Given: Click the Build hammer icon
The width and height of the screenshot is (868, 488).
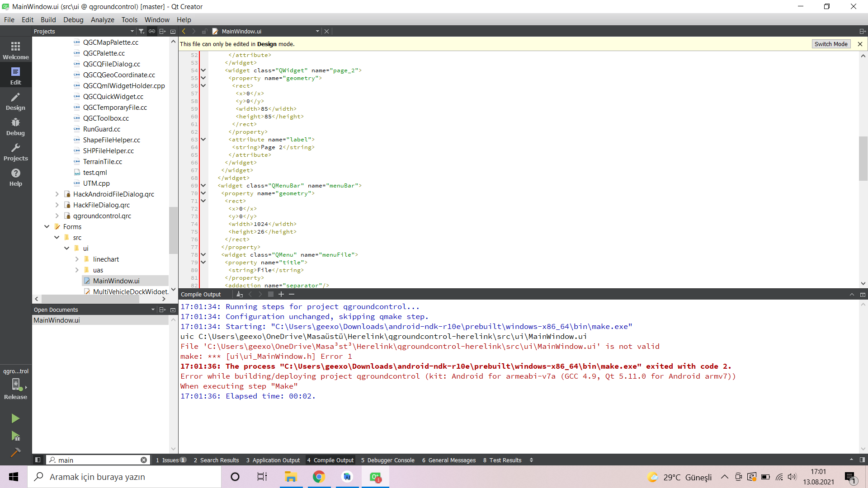Looking at the screenshot, I should pyautogui.click(x=15, y=452).
